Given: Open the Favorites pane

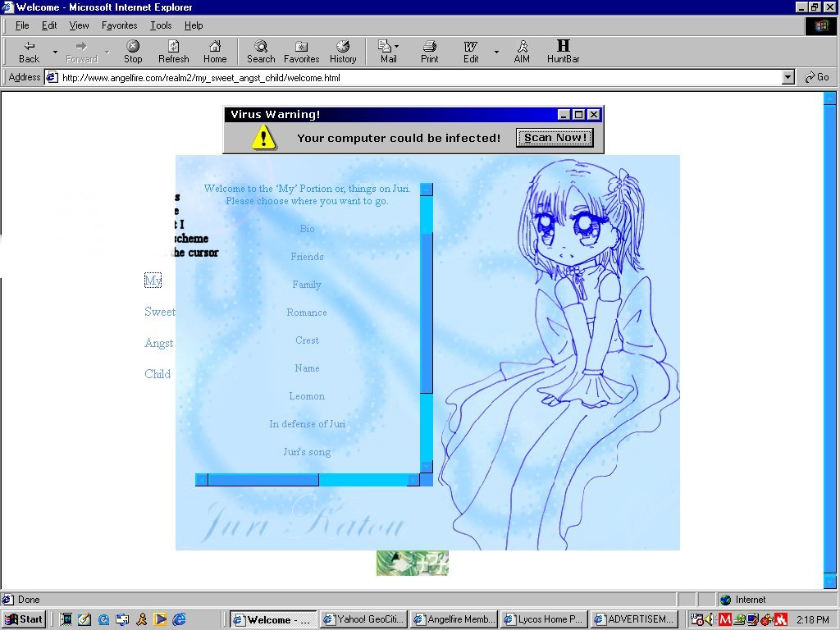Looking at the screenshot, I should 302,52.
